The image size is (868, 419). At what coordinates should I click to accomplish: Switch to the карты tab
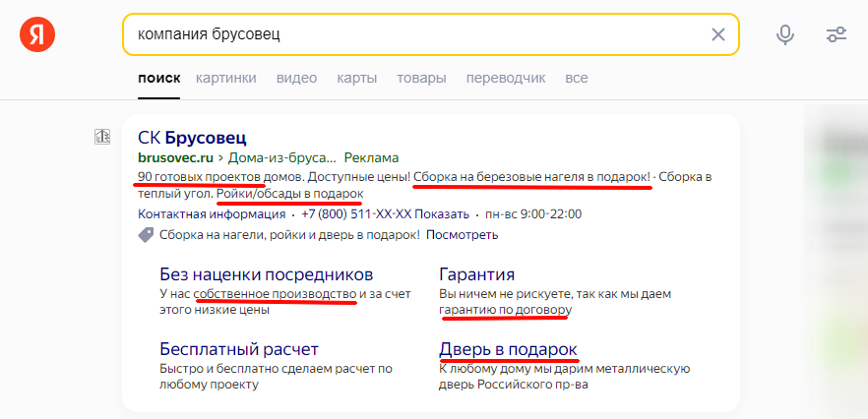coord(357,78)
